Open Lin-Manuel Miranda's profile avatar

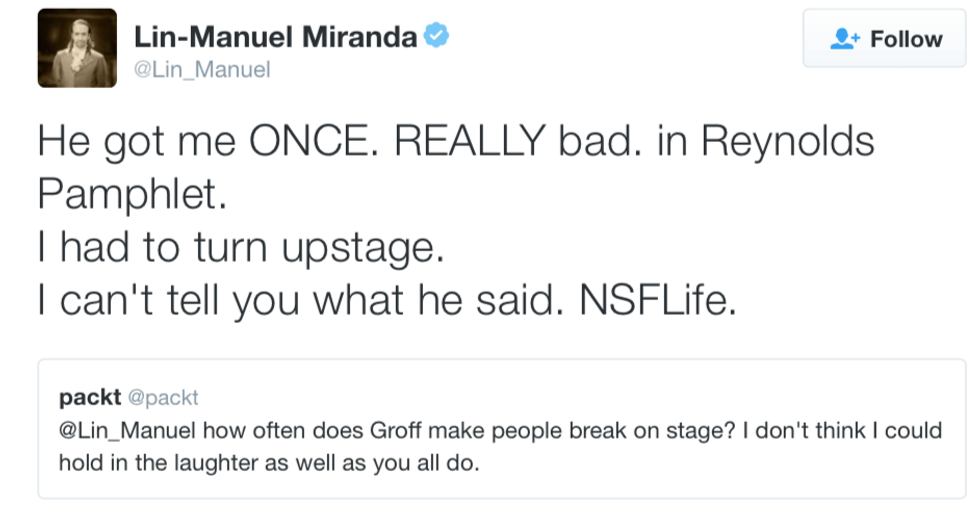[77, 48]
